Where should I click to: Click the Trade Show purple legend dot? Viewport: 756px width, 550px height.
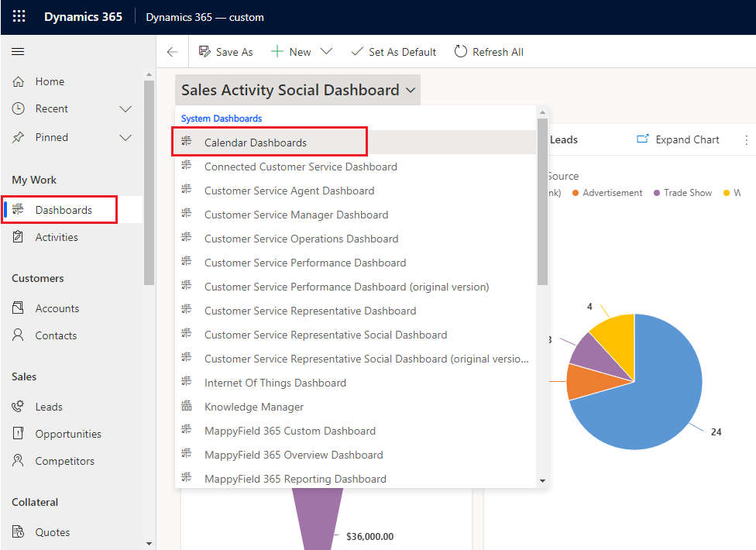coord(657,193)
